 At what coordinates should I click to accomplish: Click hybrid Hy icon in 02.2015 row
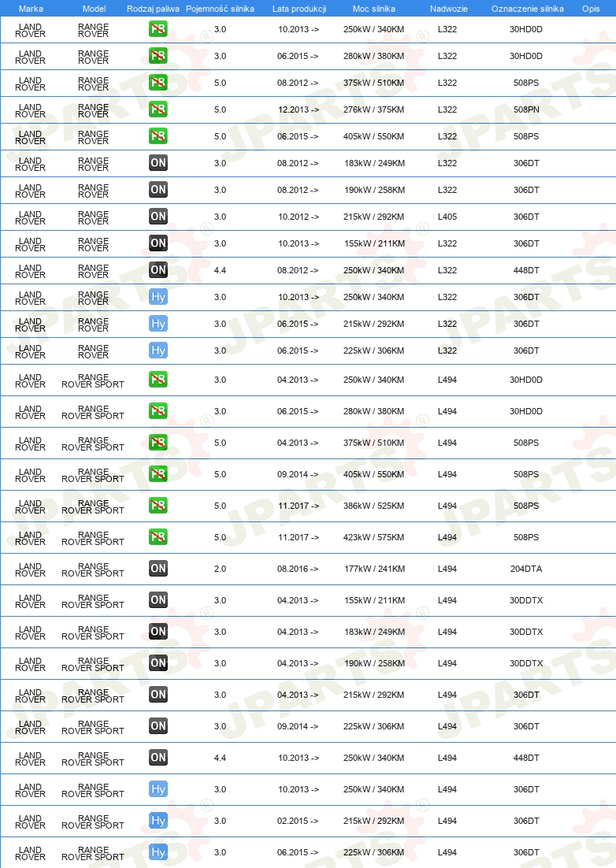pyautogui.click(x=158, y=821)
